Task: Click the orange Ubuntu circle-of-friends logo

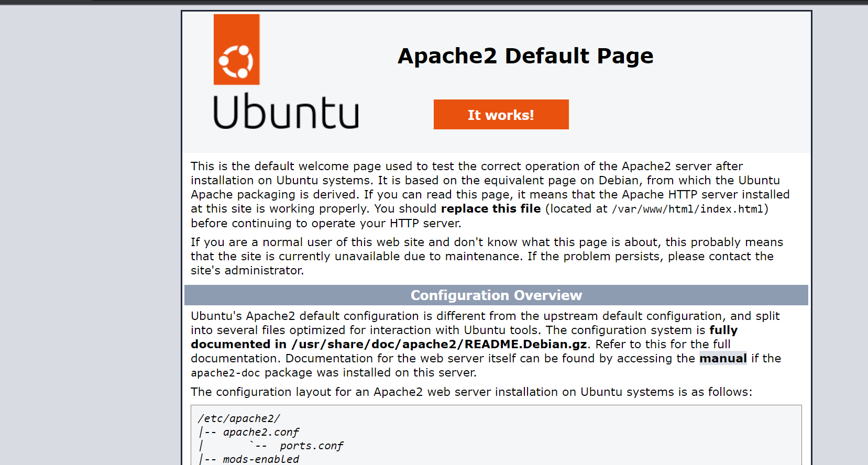Action: [236, 50]
